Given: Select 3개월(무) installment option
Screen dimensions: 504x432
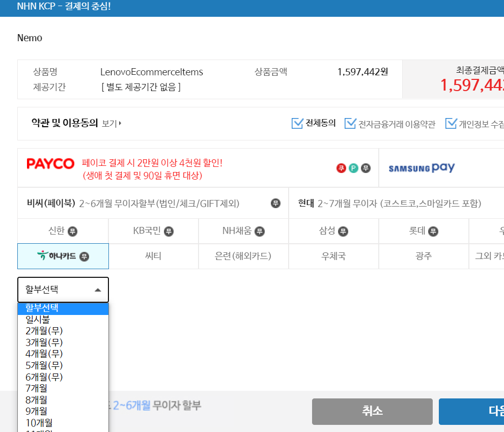Looking at the screenshot, I should [63, 342].
